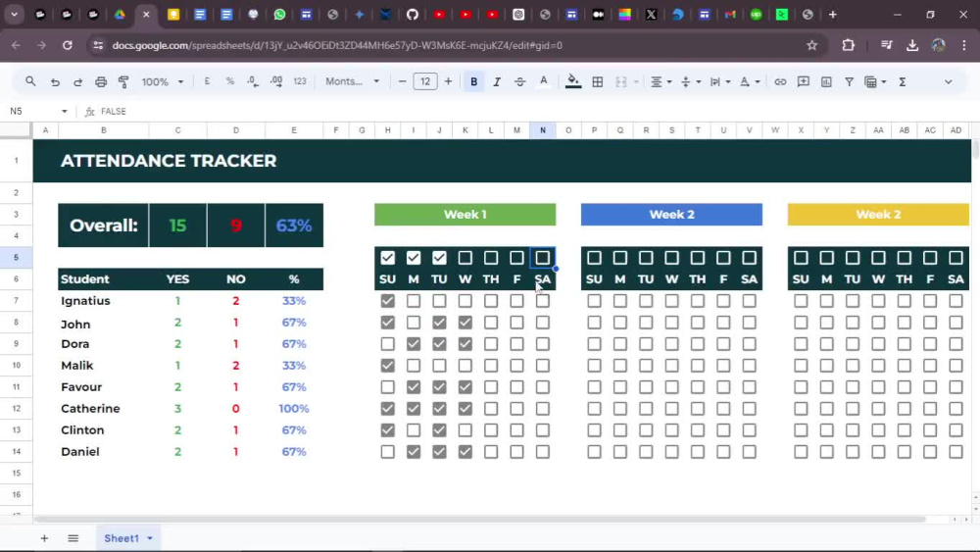Open Chrome three-dot menu
This screenshot has height=552, width=980.
963,45
